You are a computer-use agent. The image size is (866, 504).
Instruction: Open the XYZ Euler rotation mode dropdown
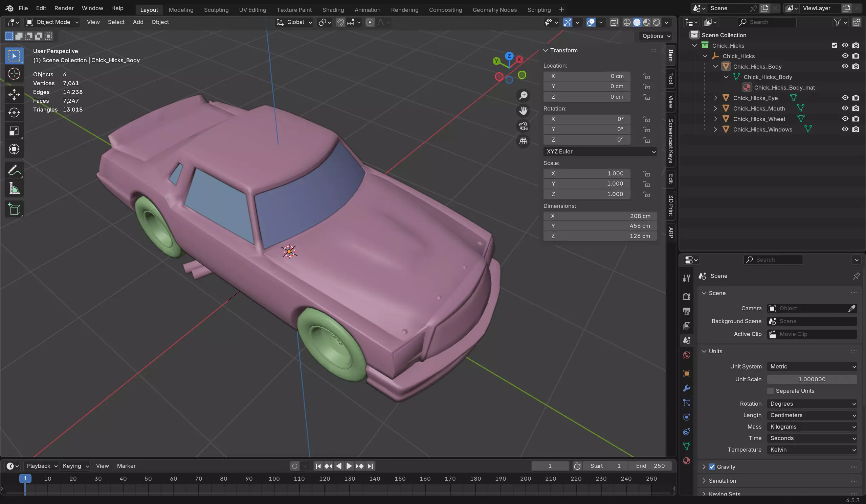[x=600, y=151]
